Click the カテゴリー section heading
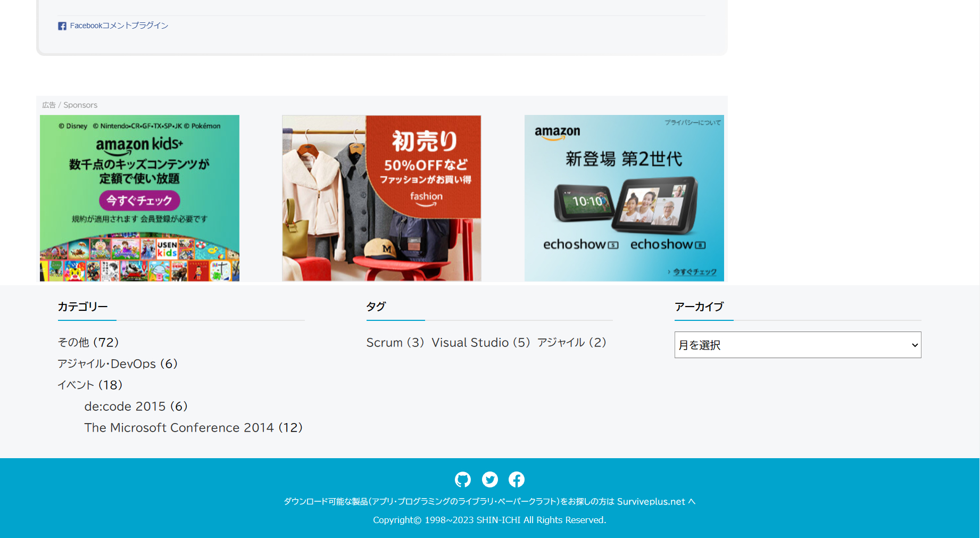Viewport: 980px width, 538px height. [x=83, y=307]
